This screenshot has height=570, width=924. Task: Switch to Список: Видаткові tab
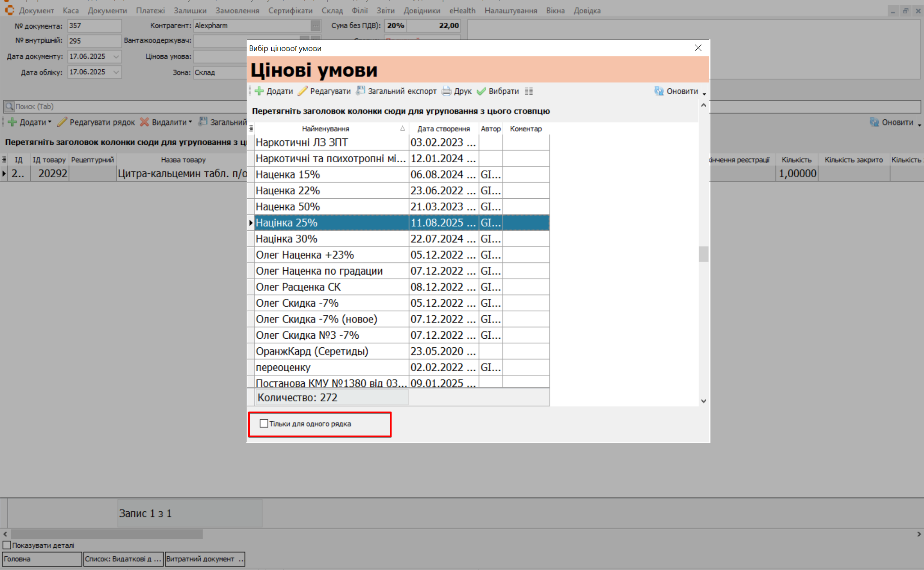(123, 559)
